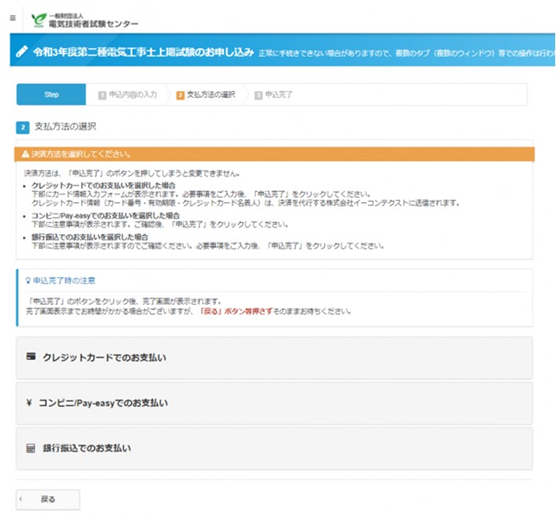
Task: Click the credit card icon
Action: pos(31,356)
